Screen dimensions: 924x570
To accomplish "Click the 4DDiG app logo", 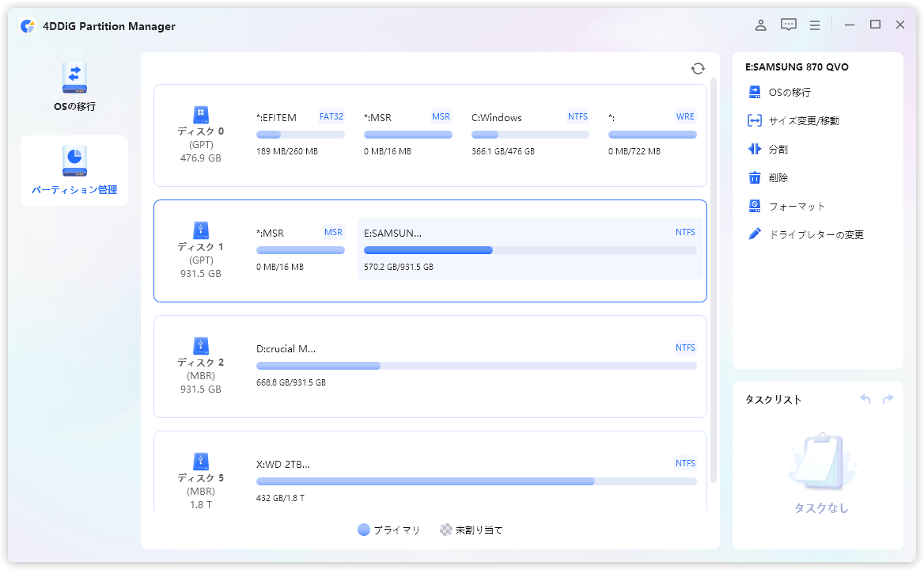I will pos(27,26).
